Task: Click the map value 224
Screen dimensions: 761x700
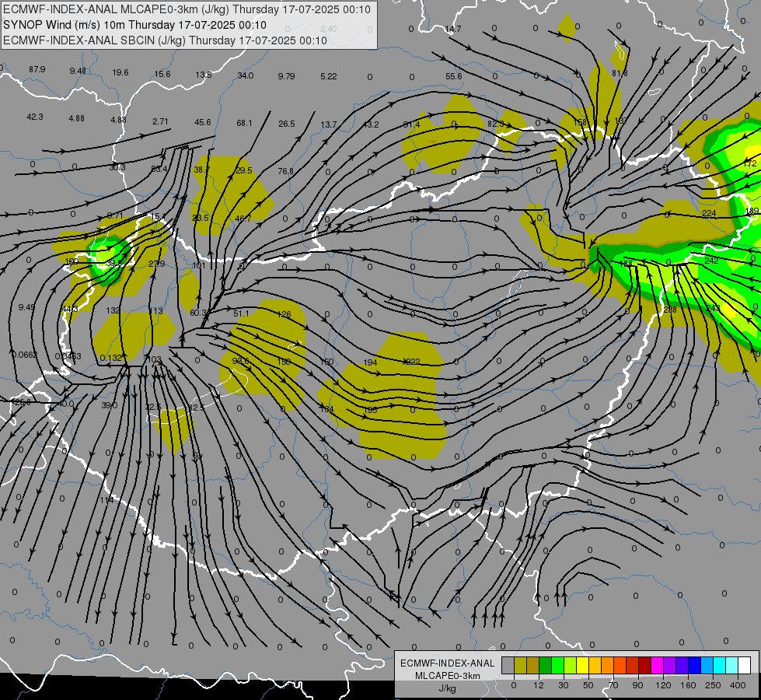Action: click(x=709, y=213)
